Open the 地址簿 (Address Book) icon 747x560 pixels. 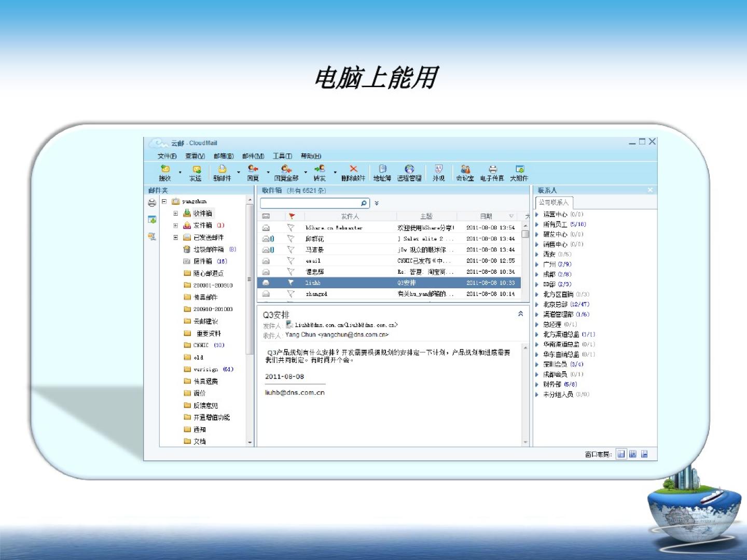tap(382, 169)
